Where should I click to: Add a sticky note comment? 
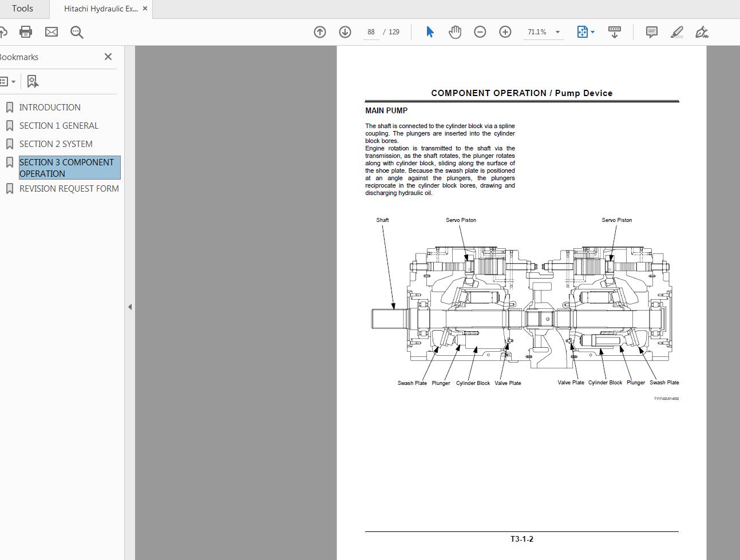coord(651,31)
